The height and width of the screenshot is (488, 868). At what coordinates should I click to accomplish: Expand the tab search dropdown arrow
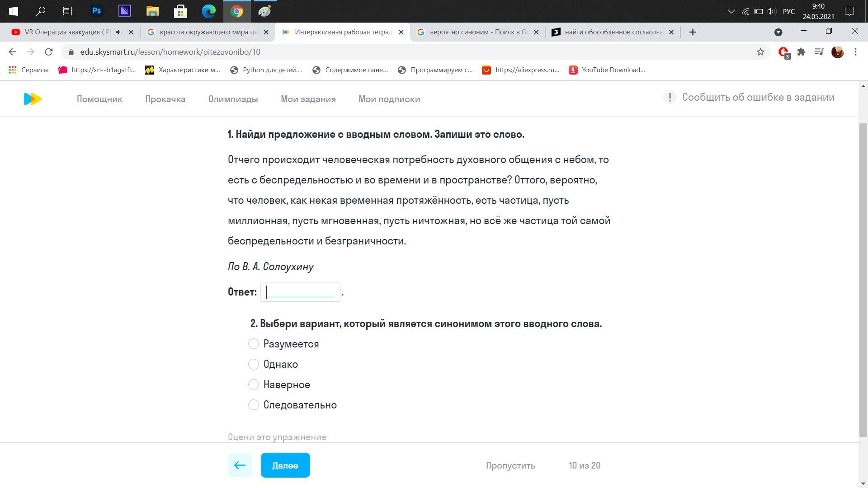click(778, 32)
